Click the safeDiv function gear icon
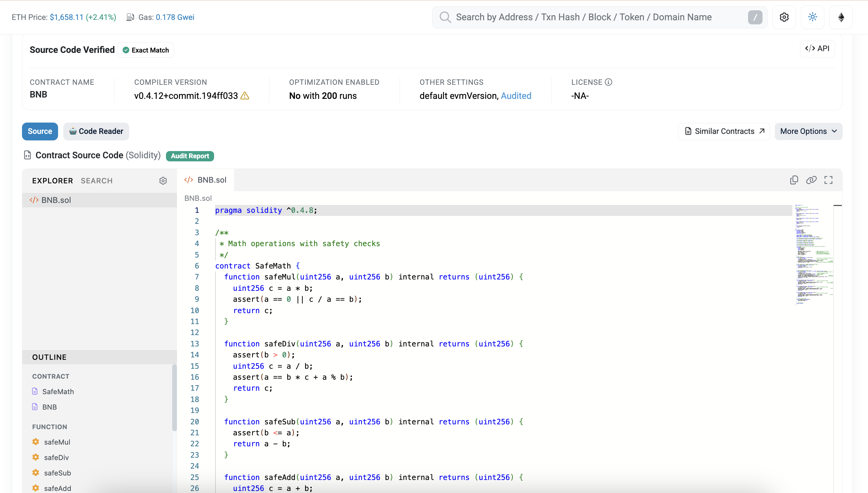This screenshot has width=868, height=493. [36, 457]
